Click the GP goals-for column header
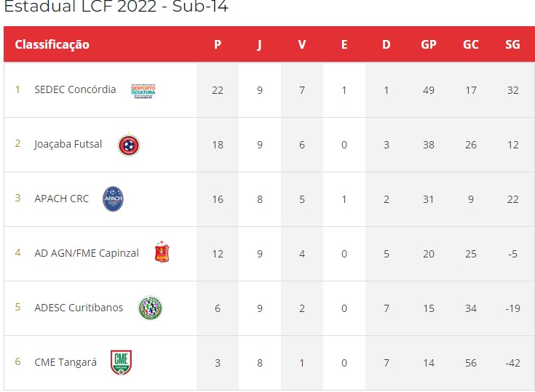535x392 pixels. [x=429, y=44]
